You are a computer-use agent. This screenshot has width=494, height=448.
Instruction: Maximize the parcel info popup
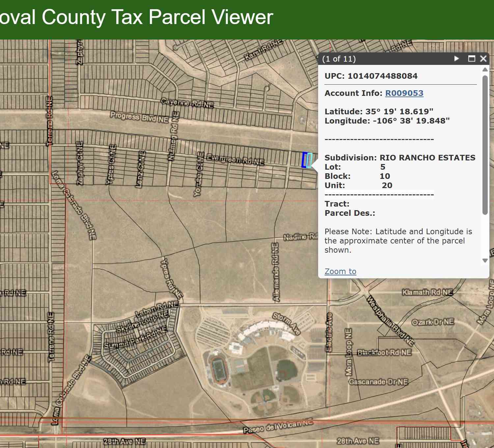click(472, 59)
